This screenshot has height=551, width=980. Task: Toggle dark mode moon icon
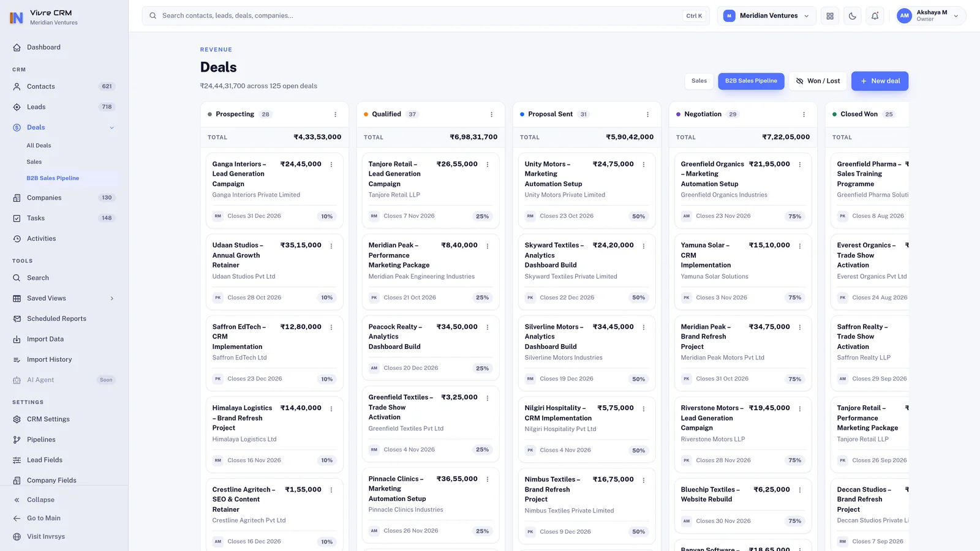pos(853,16)
